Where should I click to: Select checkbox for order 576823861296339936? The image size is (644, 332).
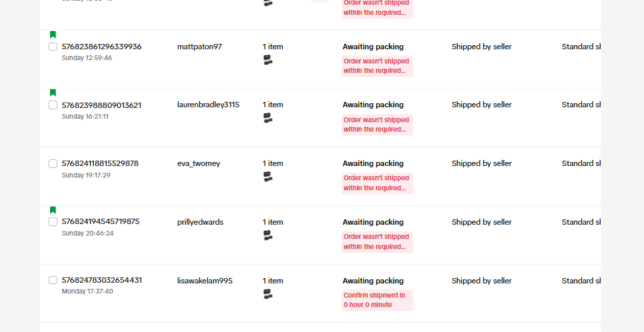click(x=53, y=47)
